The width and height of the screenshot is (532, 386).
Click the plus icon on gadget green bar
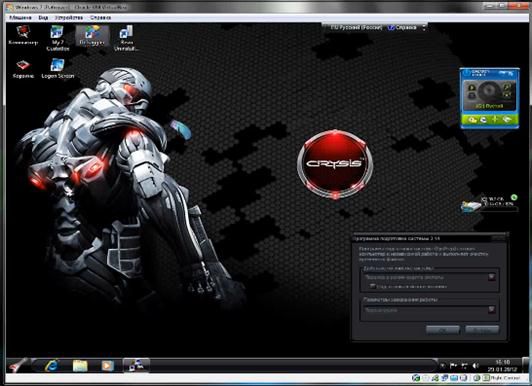(495, 120)
